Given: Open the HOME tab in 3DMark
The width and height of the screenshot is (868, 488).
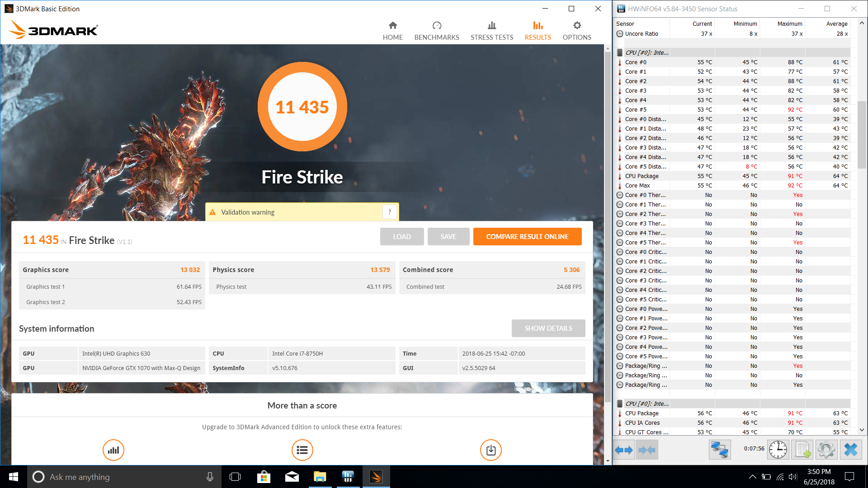Looking at the screenshot, I should [392, 31].
